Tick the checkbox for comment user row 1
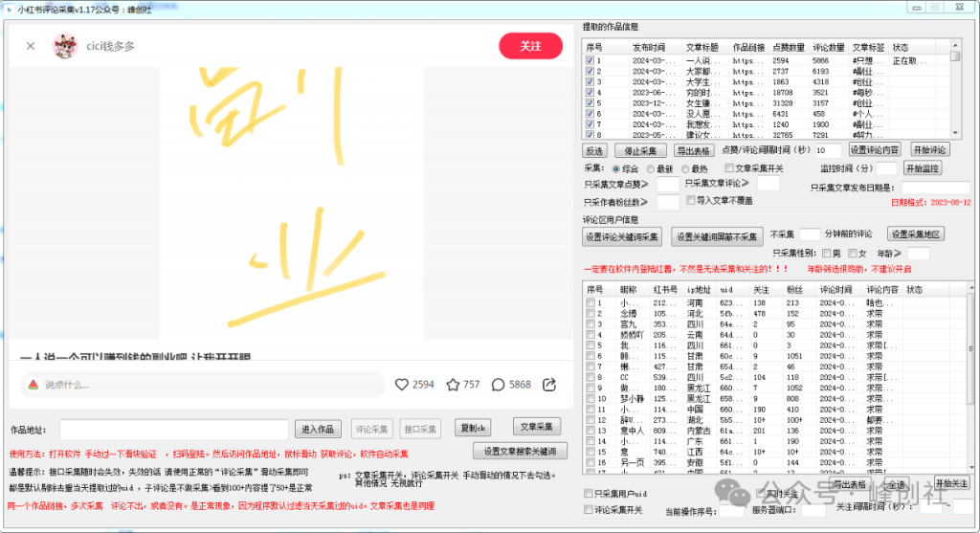 [x=590, y=302]
